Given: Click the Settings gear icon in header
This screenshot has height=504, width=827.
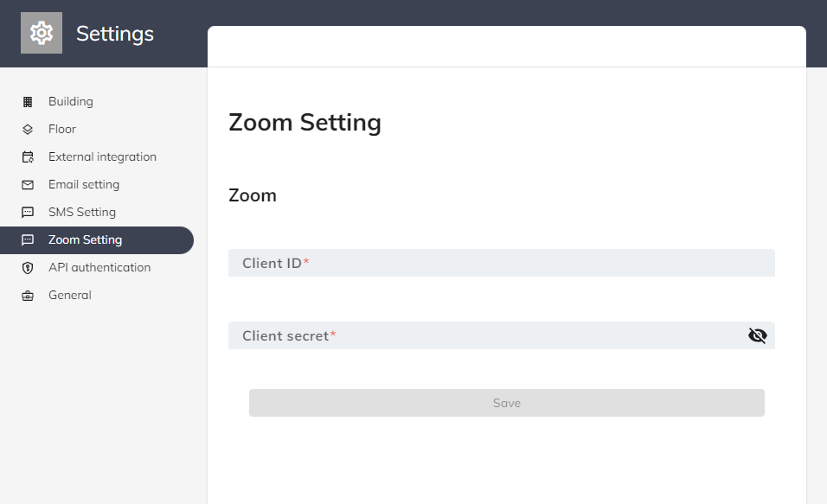Looking at the screenshot, I should 42,34.
